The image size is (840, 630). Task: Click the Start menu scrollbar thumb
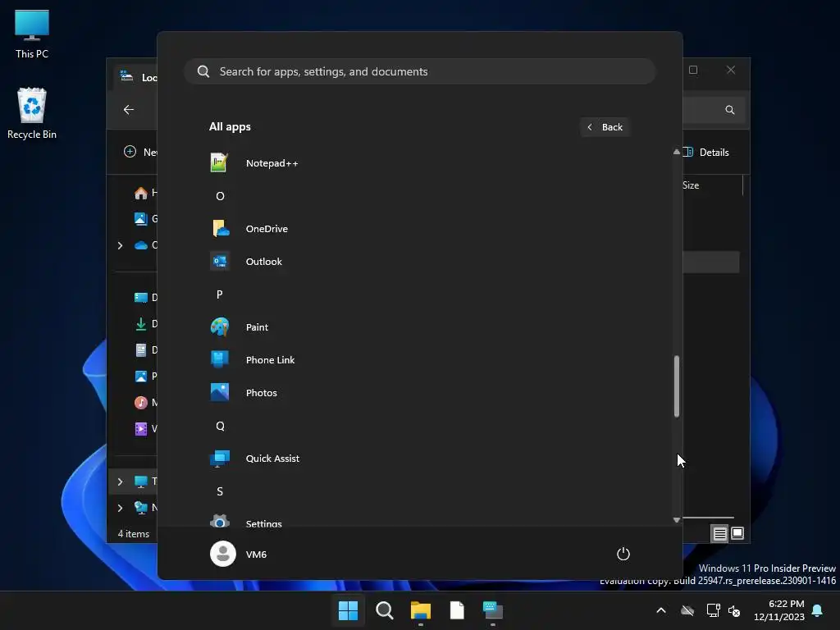coord(677,386)
